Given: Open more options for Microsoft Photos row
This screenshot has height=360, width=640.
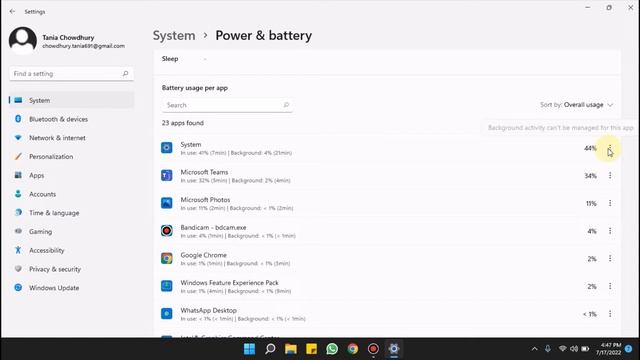Looking at the screenshot, I should [610, 203].
